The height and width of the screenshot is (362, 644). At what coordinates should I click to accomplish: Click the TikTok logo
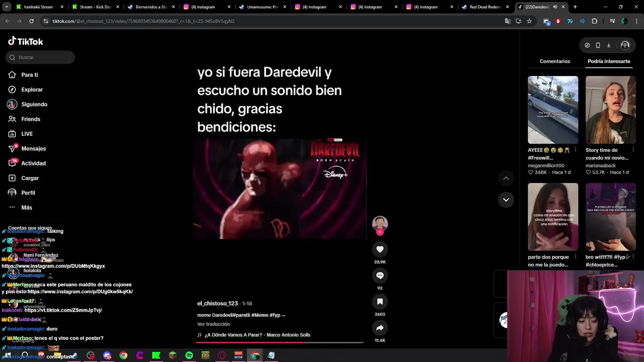pyautogui.click(x=26, y=41)
